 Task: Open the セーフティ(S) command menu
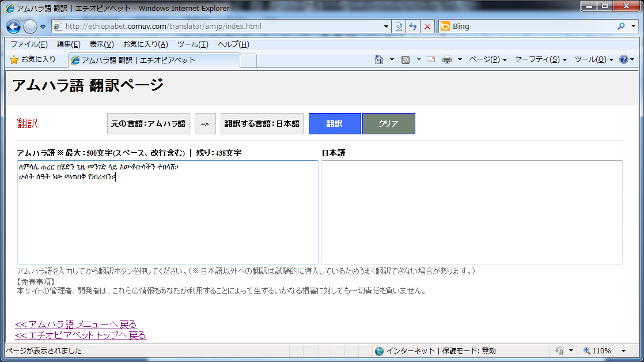pyautogui.click(x=540, y=59)
